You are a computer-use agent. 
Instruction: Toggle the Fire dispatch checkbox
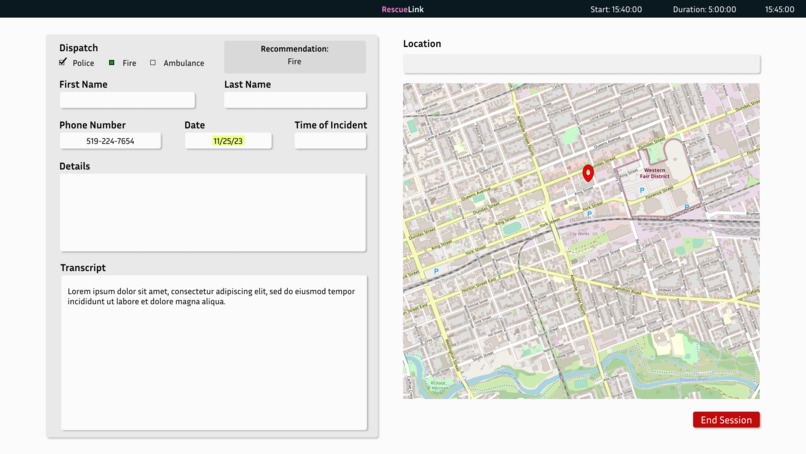point(112,63)
